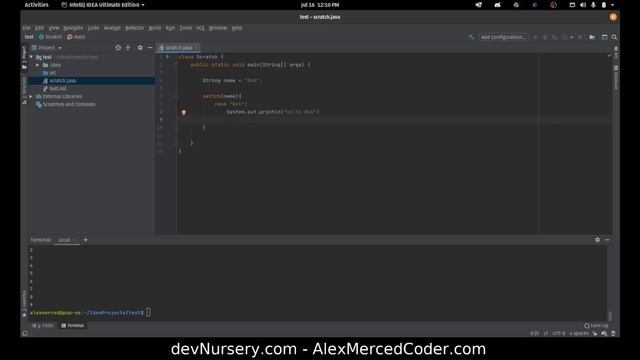This screenshot has width=640, height=360.
Task: Click the test breadcrumb in navigation bar
Action: (x=29, y=37)
